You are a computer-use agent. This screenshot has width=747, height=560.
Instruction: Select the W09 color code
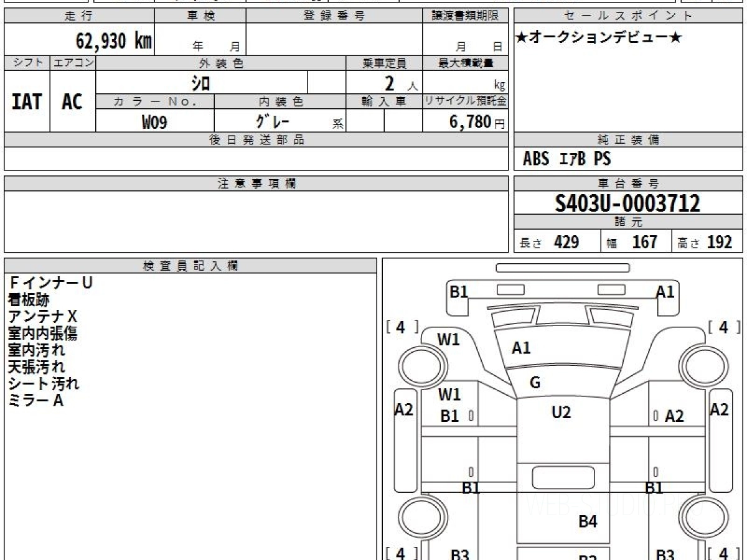(154, 122)
